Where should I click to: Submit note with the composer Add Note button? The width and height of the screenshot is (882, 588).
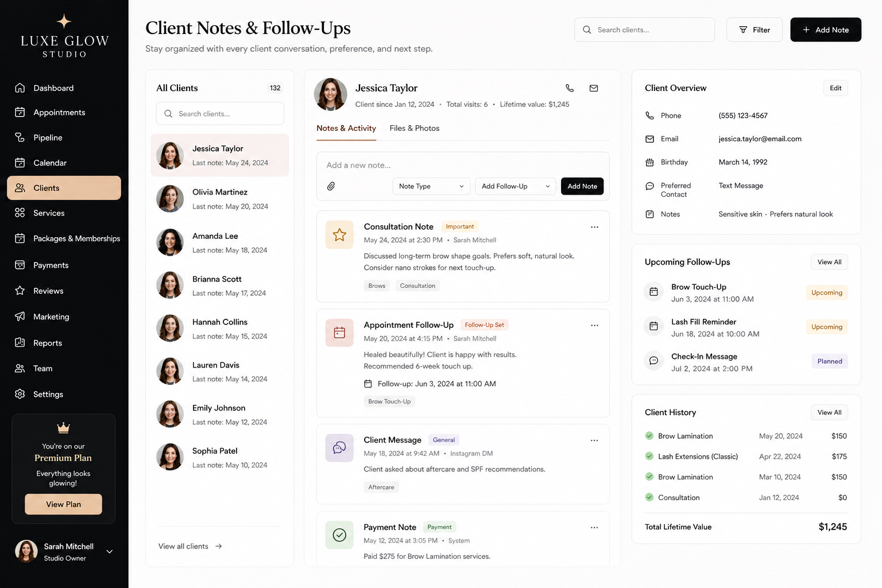click(x=582, y=186)
